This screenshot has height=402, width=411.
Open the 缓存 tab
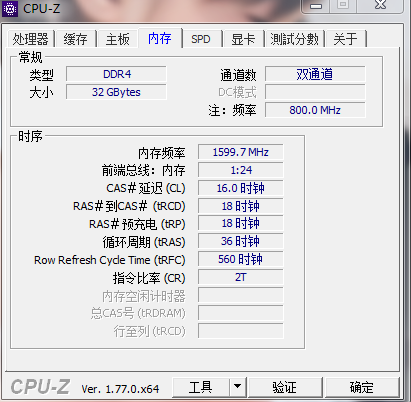[75, 39]
